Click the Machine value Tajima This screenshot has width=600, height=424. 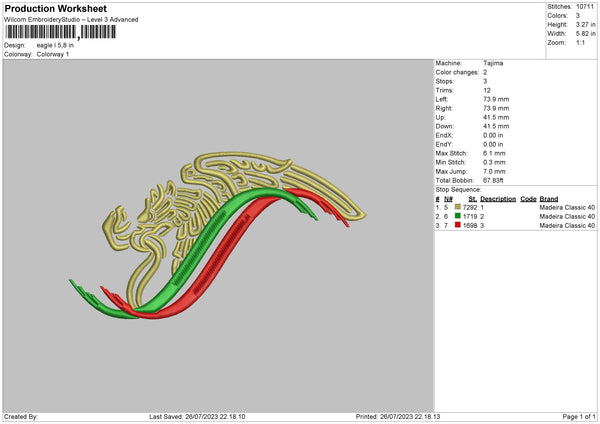493,62
